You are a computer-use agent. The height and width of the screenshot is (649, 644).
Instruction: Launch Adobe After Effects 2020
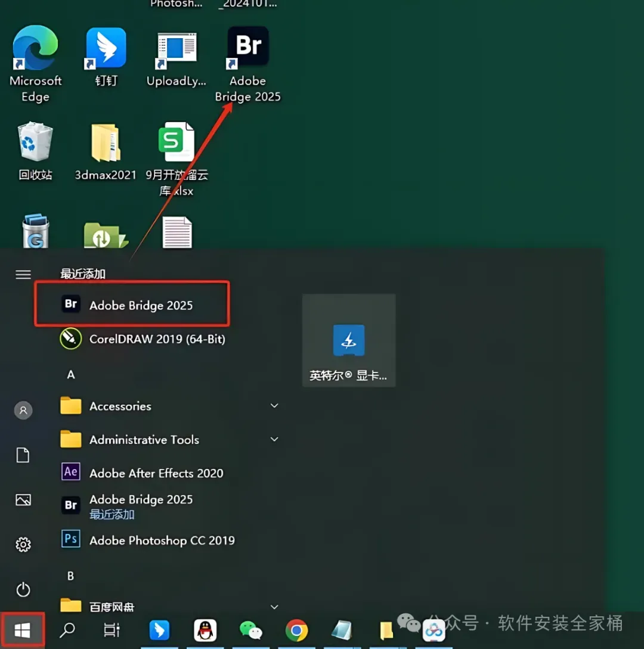pos(142,472)
